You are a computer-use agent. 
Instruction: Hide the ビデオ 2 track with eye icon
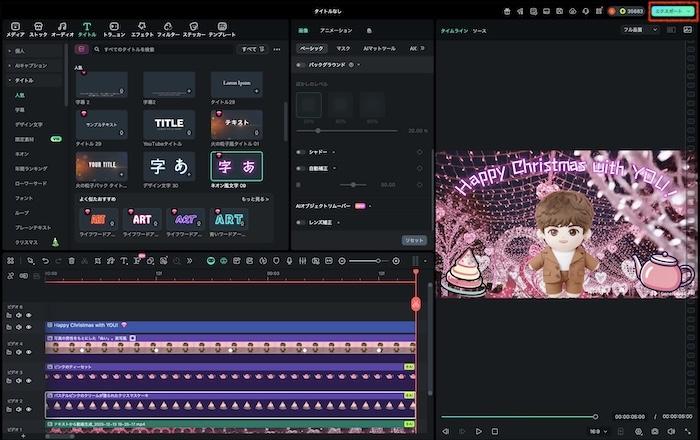pos(29,409)
